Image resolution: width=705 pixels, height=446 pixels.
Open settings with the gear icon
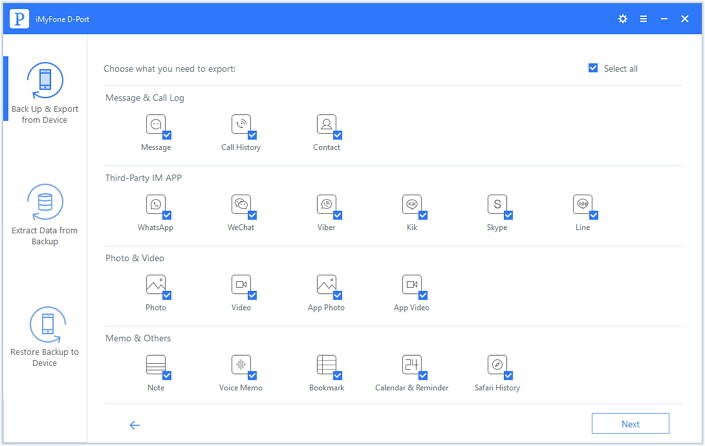click(623, 19)
